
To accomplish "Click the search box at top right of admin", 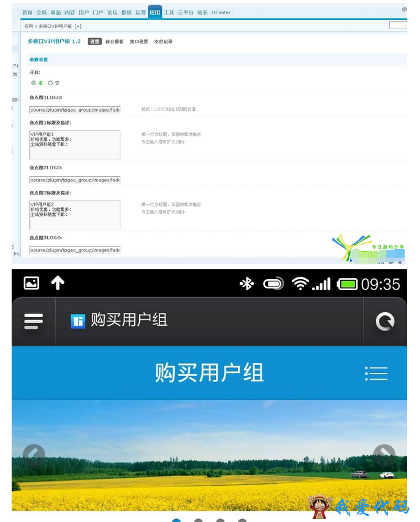I will [x=398, y=25].
